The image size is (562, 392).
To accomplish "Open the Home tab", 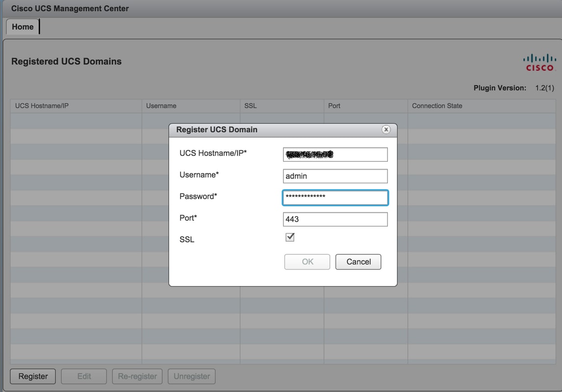I will 23,27.
